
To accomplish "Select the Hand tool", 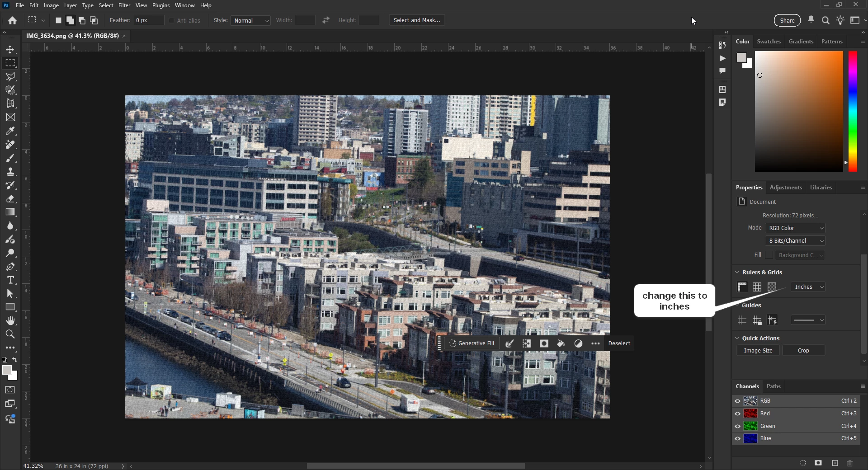I will point(10,320).
